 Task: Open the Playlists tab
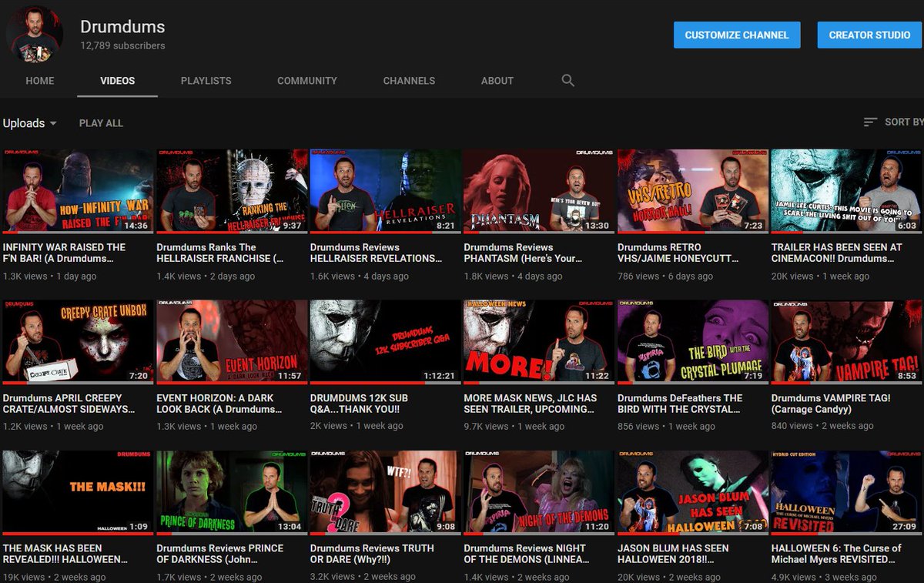[x=206, y=80]
